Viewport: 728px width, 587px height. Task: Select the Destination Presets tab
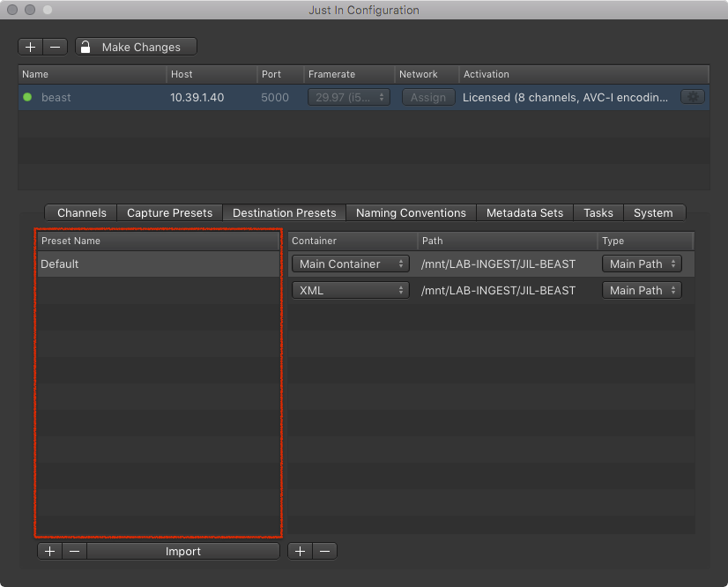284,212
